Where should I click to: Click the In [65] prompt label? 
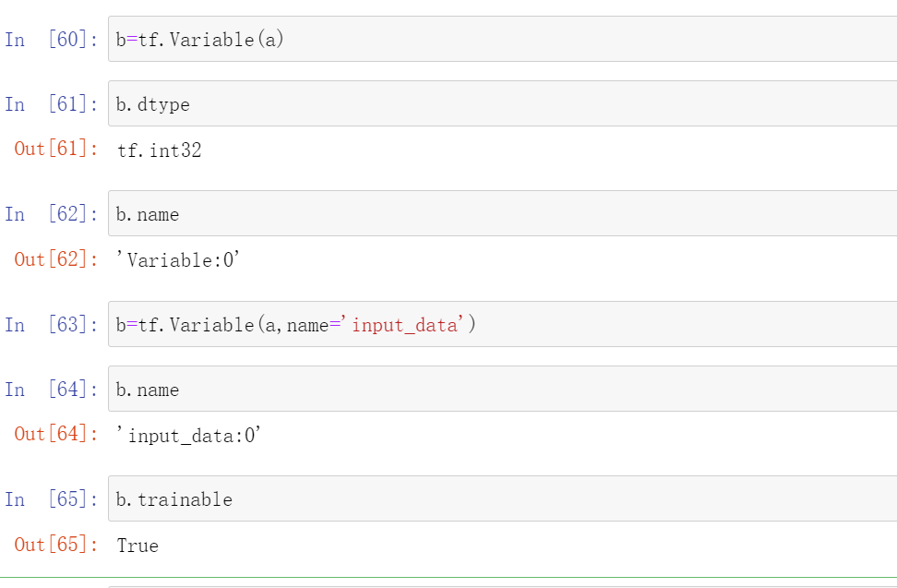click(x=51, y=499)
